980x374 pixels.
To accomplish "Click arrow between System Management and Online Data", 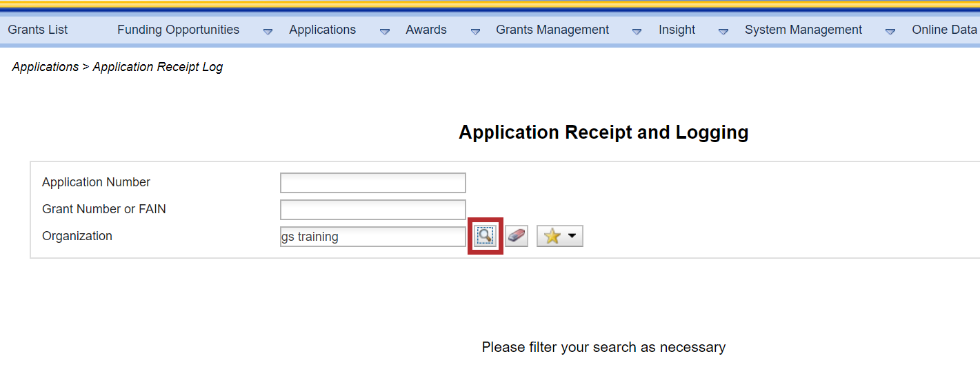I will tap(890, 31).
